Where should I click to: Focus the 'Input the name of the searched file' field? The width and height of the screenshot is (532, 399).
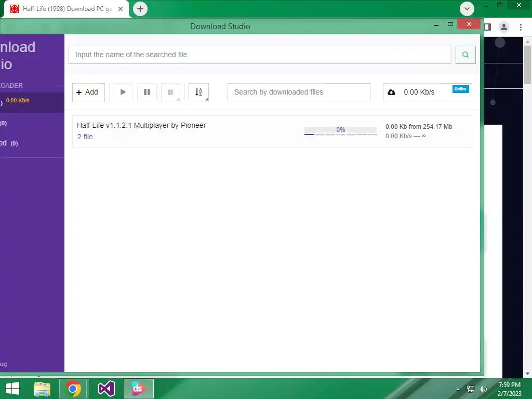tap(260, 55)
